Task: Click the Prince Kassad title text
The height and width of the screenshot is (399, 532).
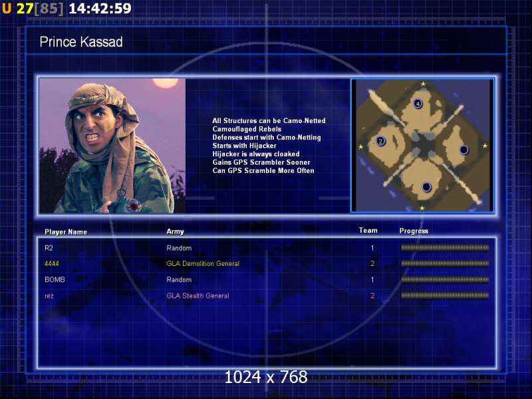Action: tap(81, 43)
